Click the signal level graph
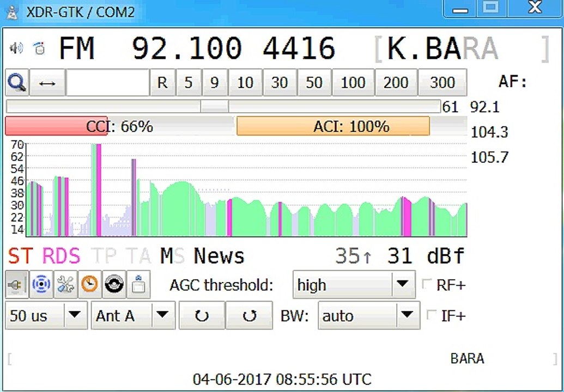 [x=246, y=189]
